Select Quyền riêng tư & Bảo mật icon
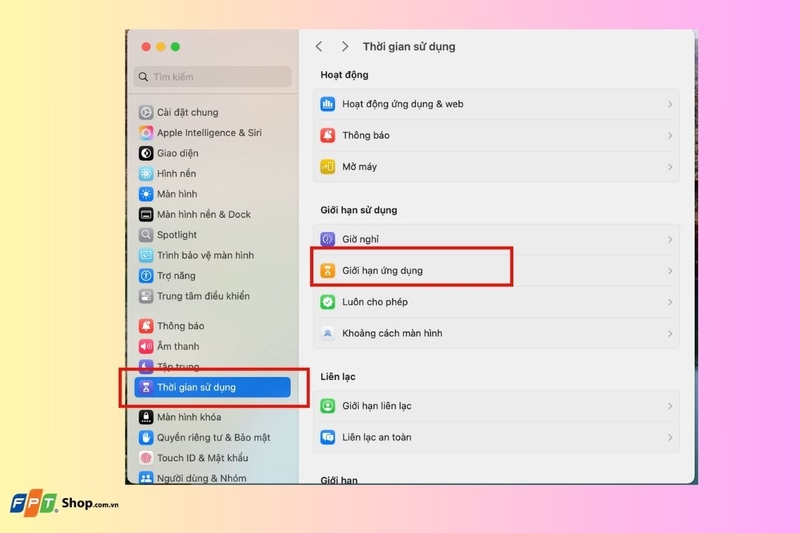Viewport: 800px width, 533px height. coord(146,438)
